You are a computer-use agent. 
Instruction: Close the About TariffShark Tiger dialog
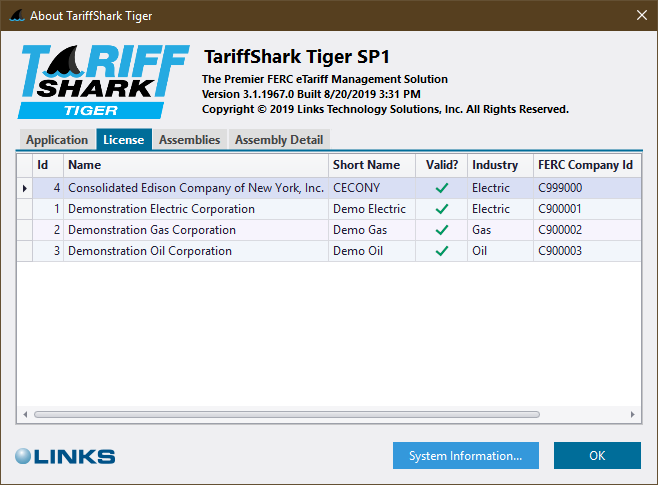642,16
